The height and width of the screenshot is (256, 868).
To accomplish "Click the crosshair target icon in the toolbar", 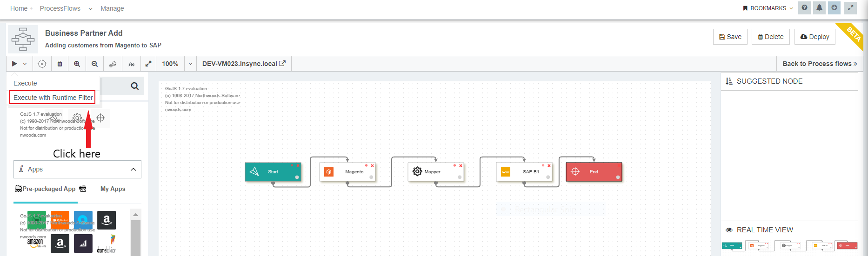I will point(42,64).
